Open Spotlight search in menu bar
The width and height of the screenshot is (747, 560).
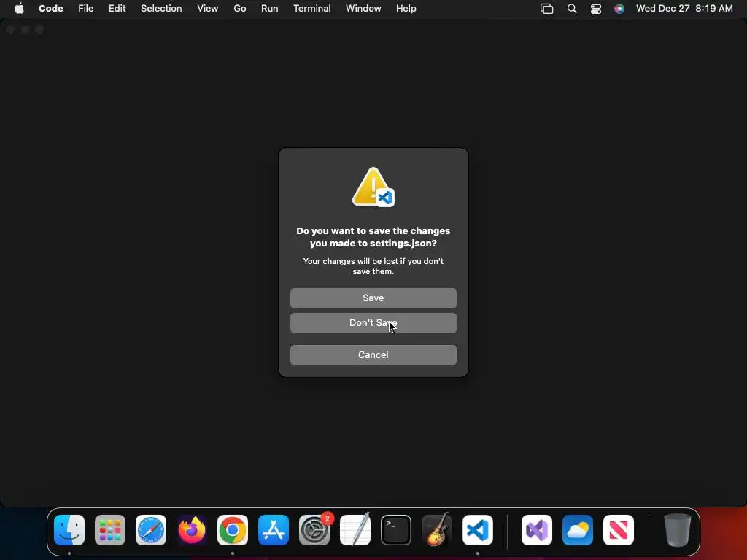[x=572, y=9]
